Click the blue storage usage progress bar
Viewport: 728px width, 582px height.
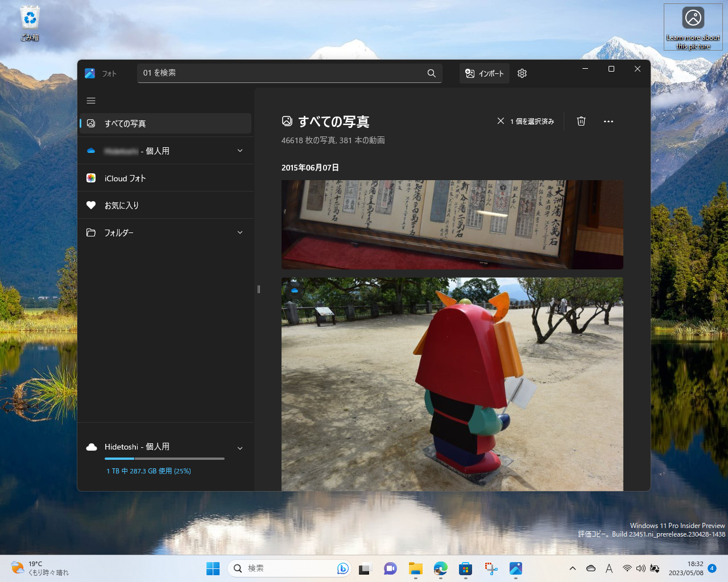119,459
